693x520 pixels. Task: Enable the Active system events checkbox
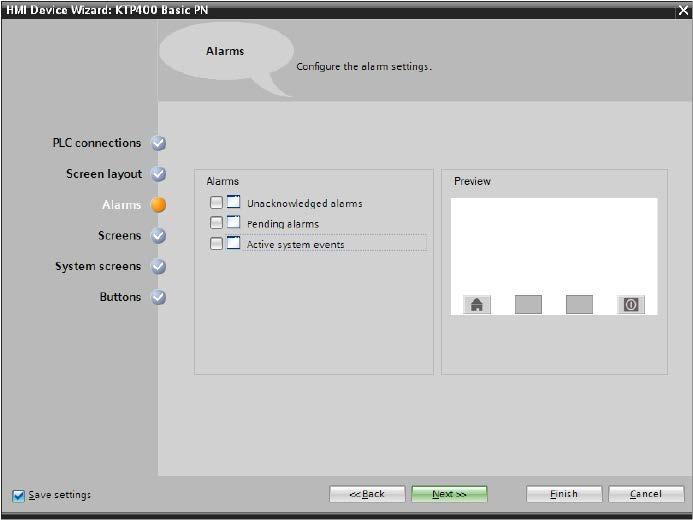216,243
